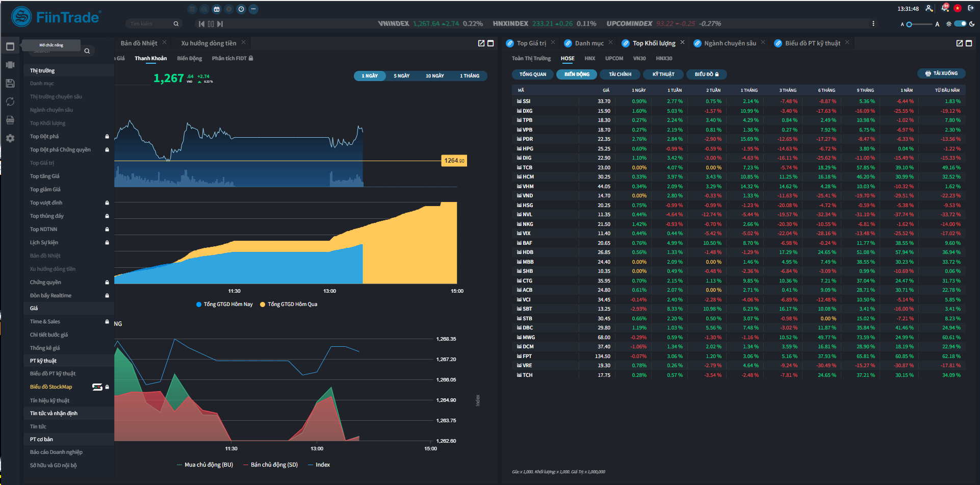The height and width of the screenshot is (485, 980).
Task: Close the Bản đồ Nhiệt tab
Action: (x=164, y=42)
